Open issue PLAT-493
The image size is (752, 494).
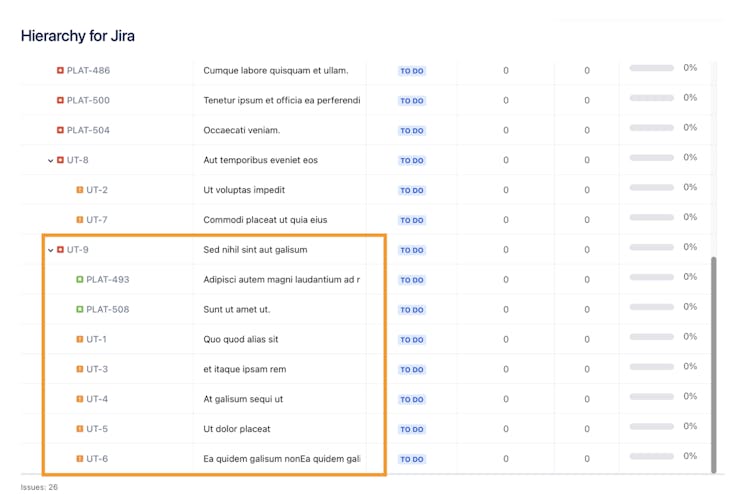pos(108,279)
